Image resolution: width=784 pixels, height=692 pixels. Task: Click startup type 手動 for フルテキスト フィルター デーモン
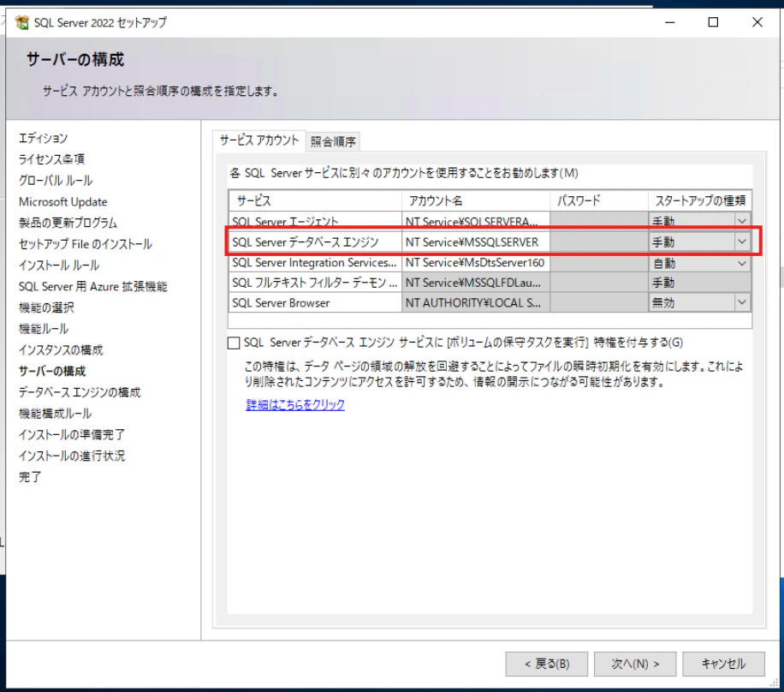click(x=699, y=283)
